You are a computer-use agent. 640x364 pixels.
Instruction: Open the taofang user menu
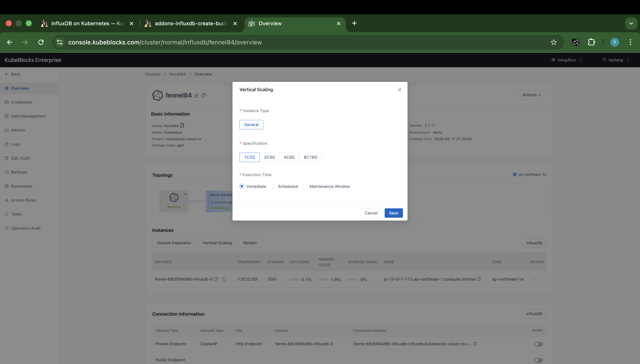coord(615,60)
